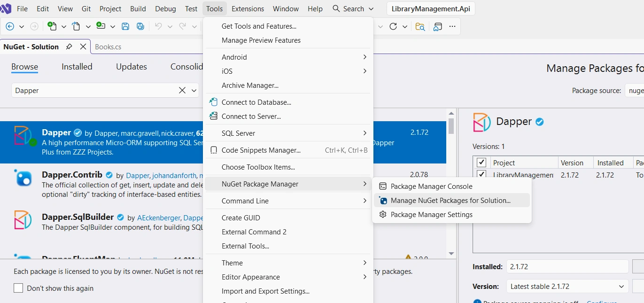Screen dimensions: 644x303
Task: Click the Navigate Backward arrow icon
Action: point(9,26)
